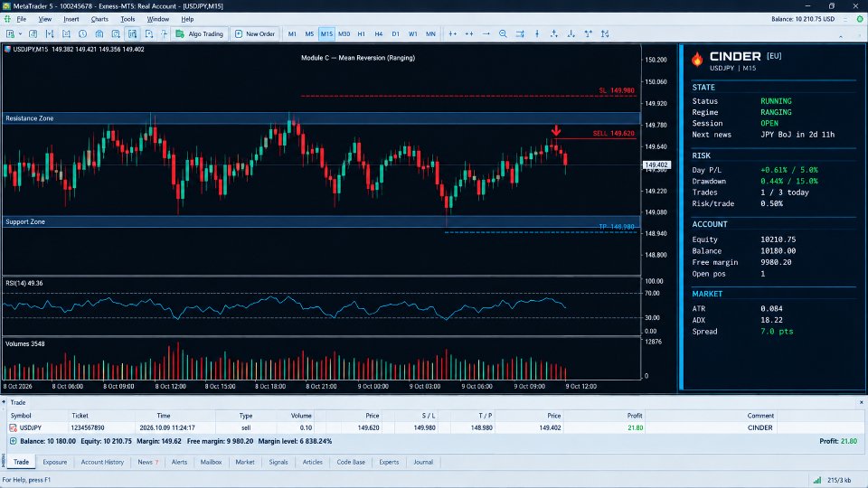
Task: Click the Algo Trading button
Action: click(200, 33)
